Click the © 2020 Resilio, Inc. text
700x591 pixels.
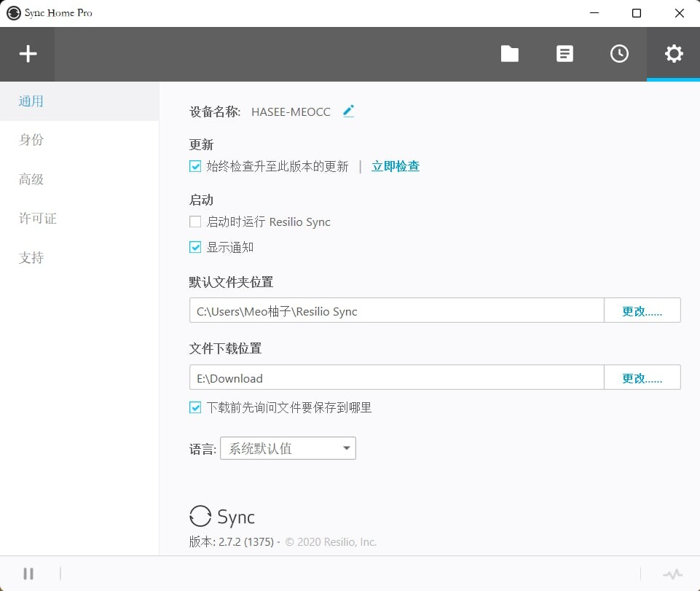(331, 542)
